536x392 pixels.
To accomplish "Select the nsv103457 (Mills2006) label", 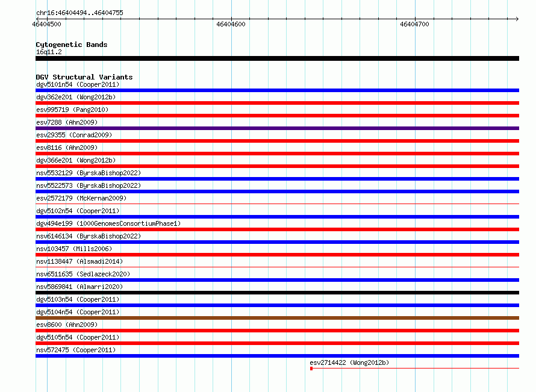I will click(74, 249).
